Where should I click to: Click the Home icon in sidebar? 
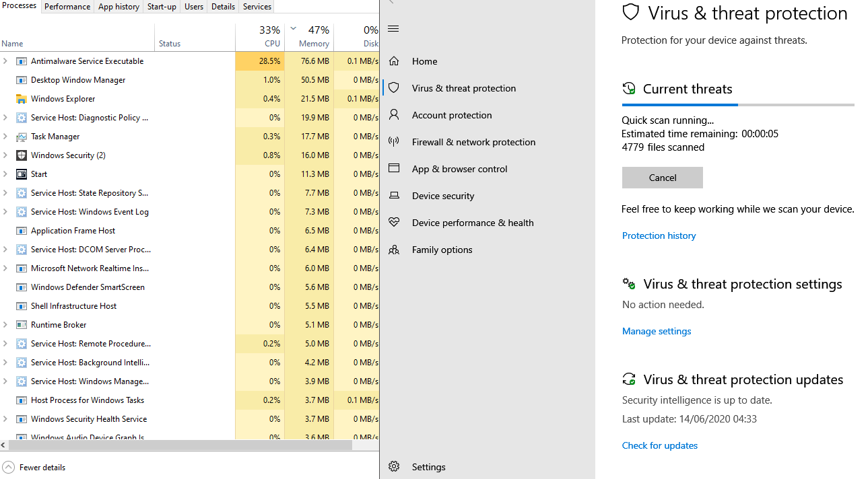coord(394,61)
